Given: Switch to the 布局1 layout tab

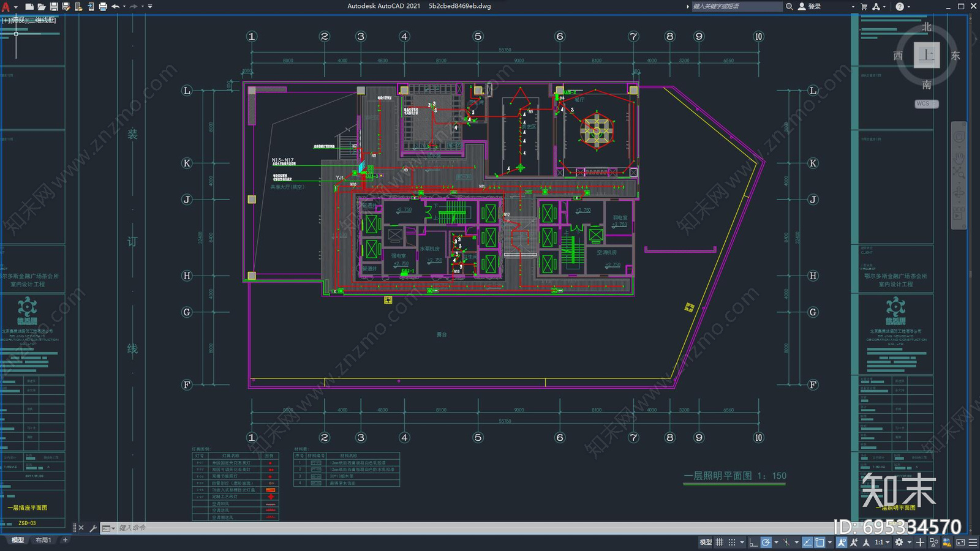Looking at the screenshot, I should [43, 540].
